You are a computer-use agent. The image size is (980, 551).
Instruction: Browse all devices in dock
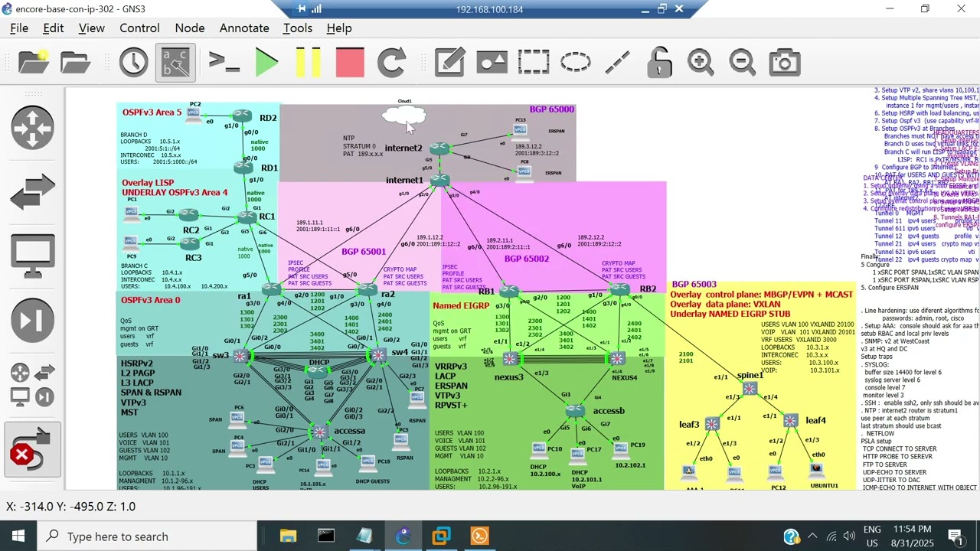click(32, 384)
